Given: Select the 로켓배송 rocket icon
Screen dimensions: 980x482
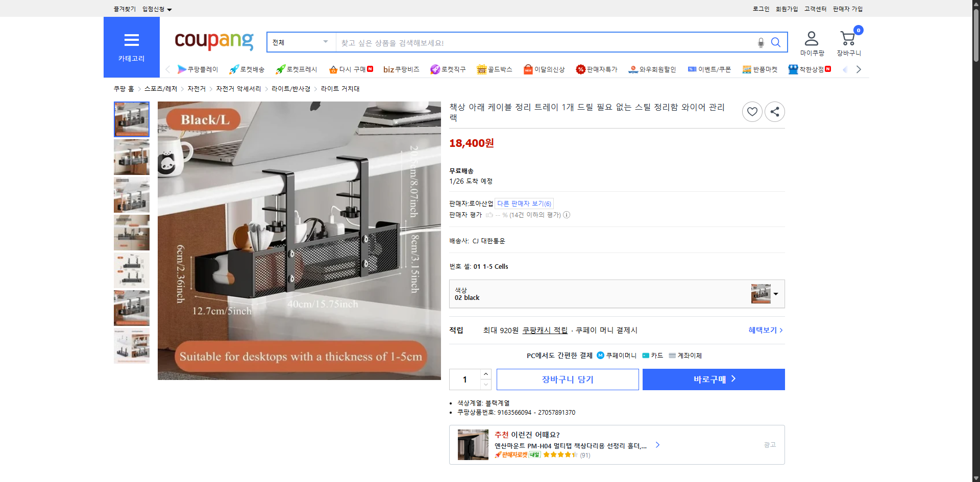Looking at the screenshot, I should (234, 69).
